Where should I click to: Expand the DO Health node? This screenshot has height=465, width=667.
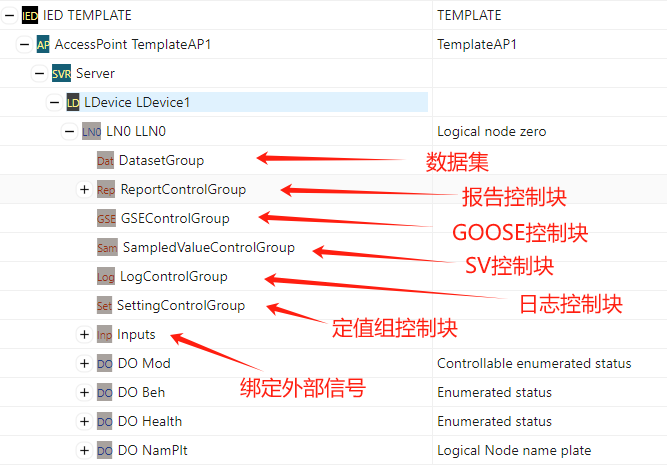[x=84, y=421]
